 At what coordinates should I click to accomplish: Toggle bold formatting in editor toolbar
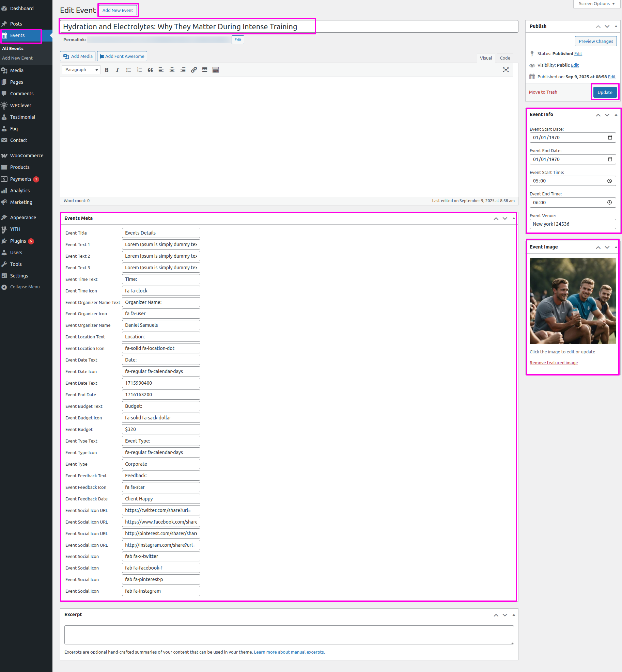[107, 70]
